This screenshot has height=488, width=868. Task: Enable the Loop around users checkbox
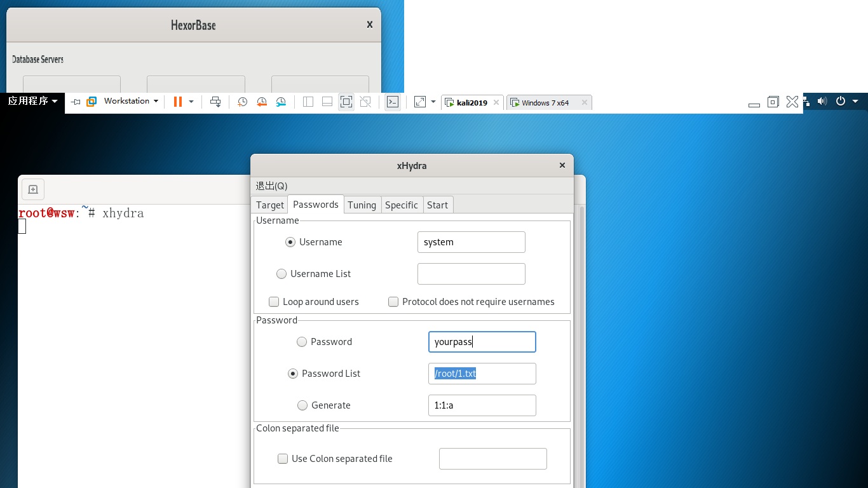tap(274, 302)
